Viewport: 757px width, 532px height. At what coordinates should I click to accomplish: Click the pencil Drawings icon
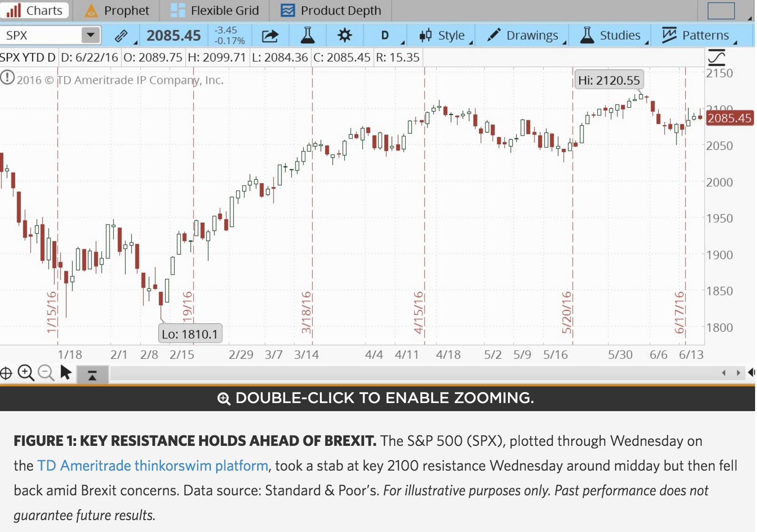[x=494, y=35]
